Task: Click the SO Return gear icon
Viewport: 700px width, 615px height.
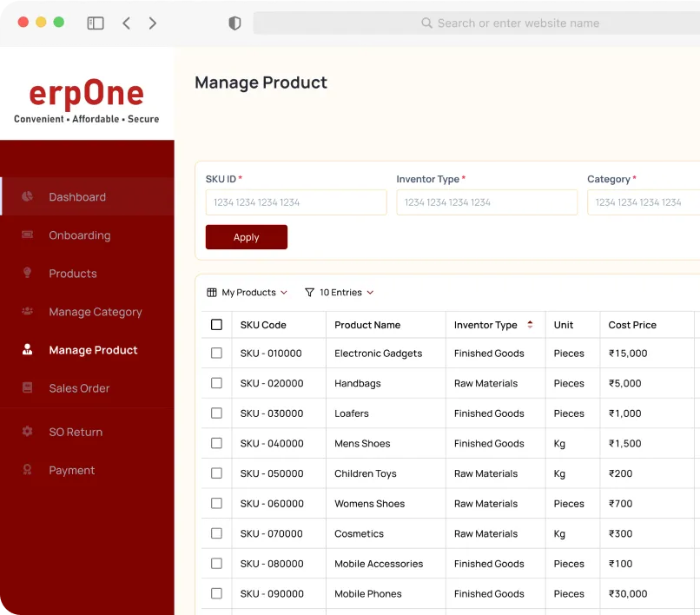Action: 27,431
